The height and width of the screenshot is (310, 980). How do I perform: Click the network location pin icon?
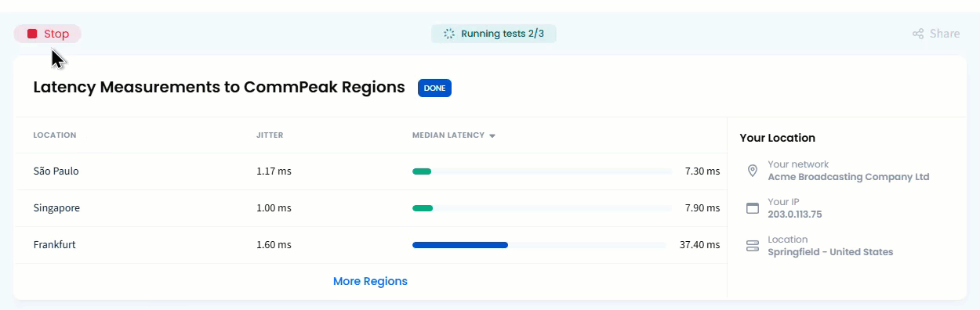753,171
